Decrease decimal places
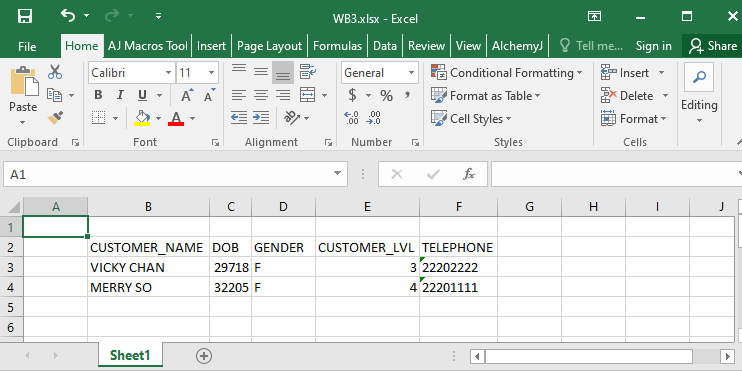 coord(374,118)
